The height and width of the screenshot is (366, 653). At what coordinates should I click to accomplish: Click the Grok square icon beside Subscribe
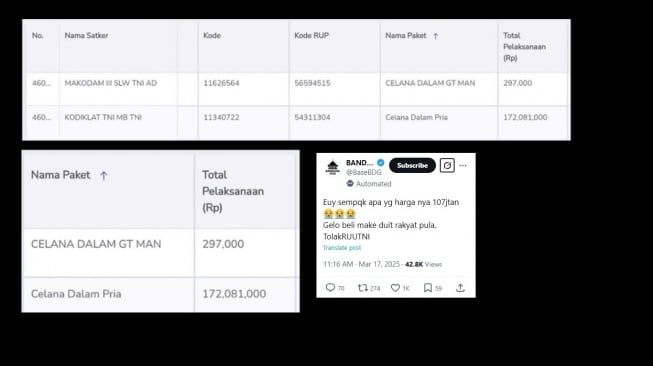point(447,165)
